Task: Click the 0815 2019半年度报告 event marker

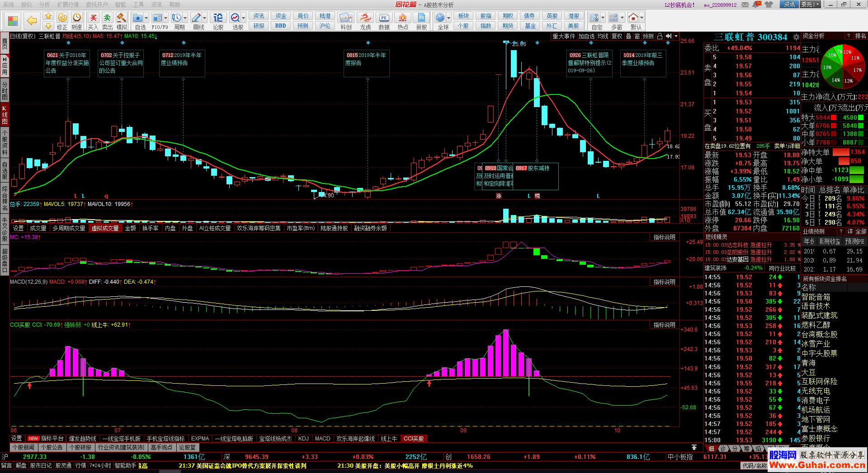Action: (366, 63)
